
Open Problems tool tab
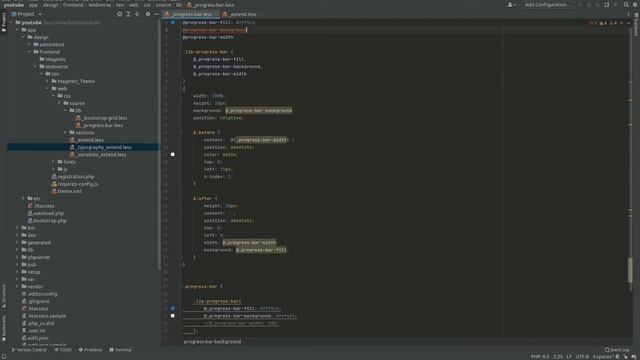click(x=90, y=350)
